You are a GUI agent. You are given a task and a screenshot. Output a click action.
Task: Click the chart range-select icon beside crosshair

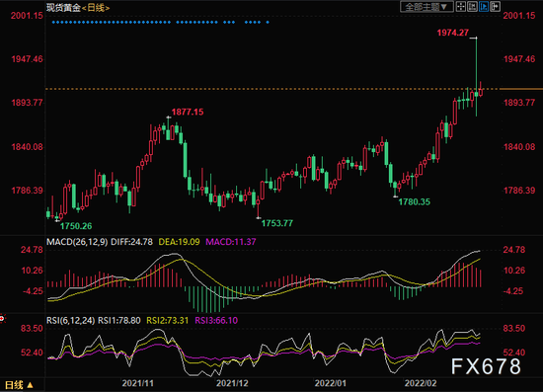coord(472,7)
